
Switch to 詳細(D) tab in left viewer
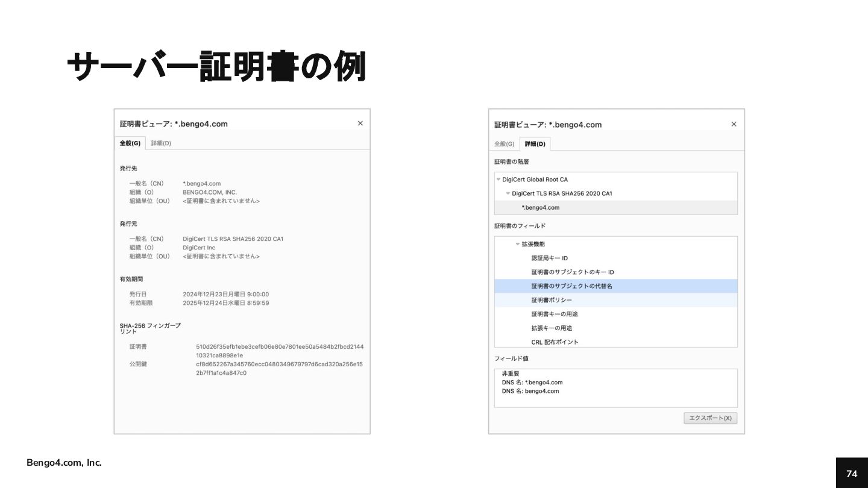point(161,143)
